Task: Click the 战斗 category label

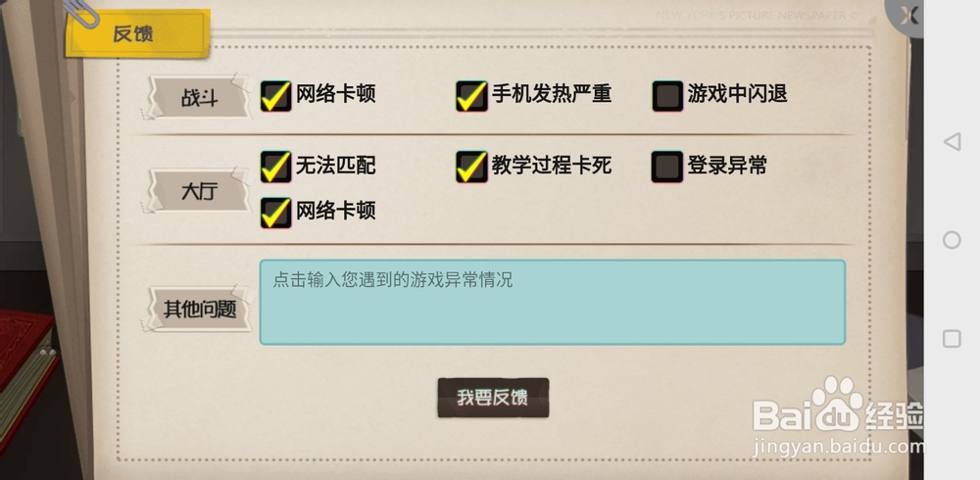Action: point(199,98)
